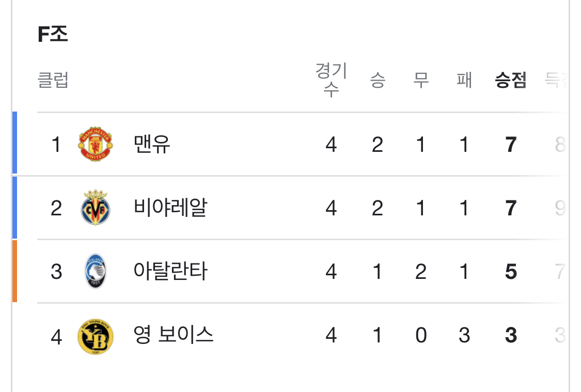Click the 승점 column header
Image resolution: width=581 pixels, height=392 pixels.
pos(511,80)
